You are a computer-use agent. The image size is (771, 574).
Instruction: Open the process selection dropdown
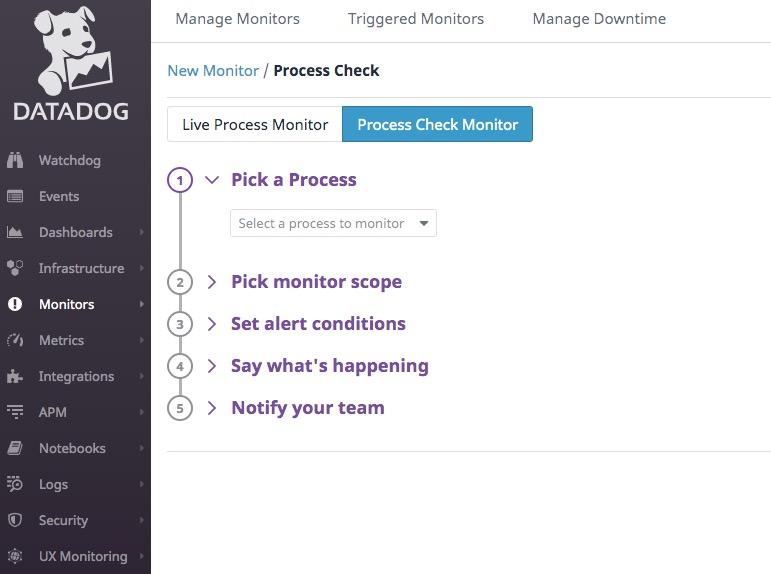click(333, 223)
